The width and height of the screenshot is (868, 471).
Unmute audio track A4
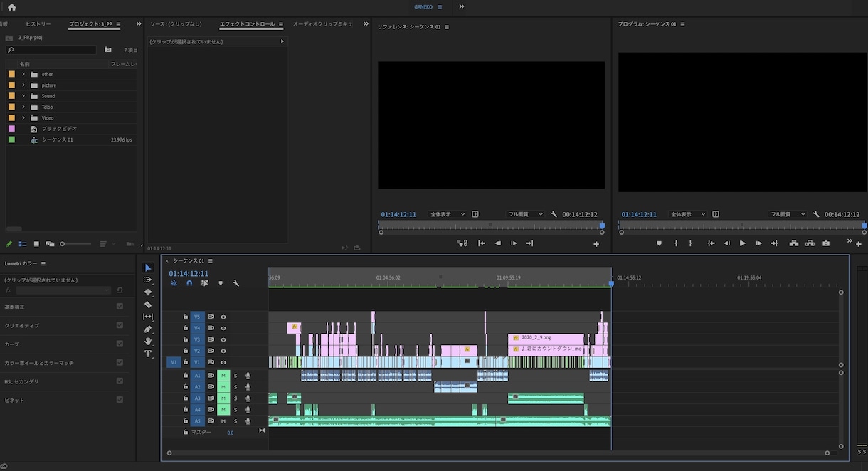click(x=223, y=410)
